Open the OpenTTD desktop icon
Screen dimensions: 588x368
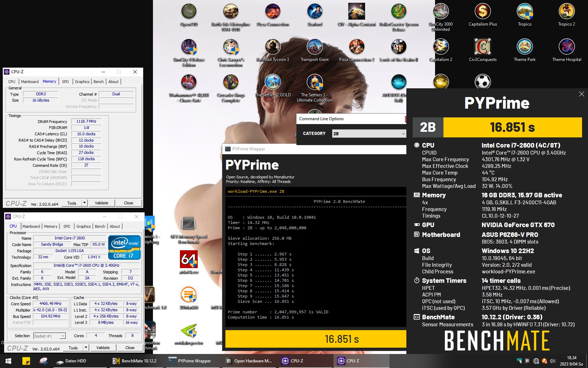coord(189,15)
